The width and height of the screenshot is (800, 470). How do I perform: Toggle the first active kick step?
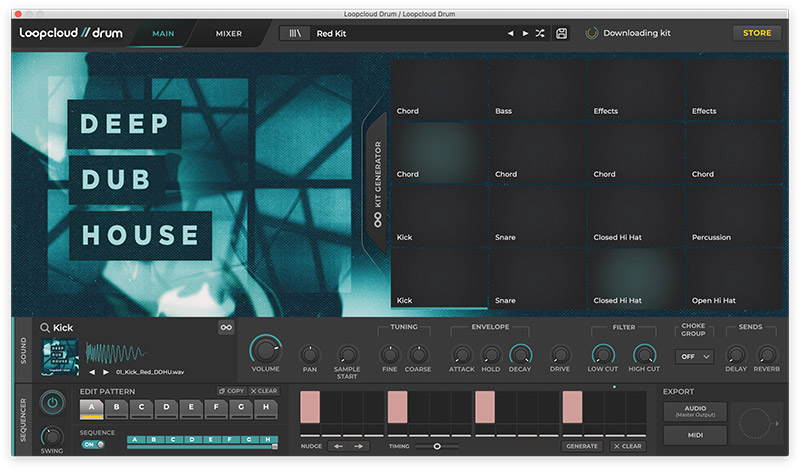(310, 407)
